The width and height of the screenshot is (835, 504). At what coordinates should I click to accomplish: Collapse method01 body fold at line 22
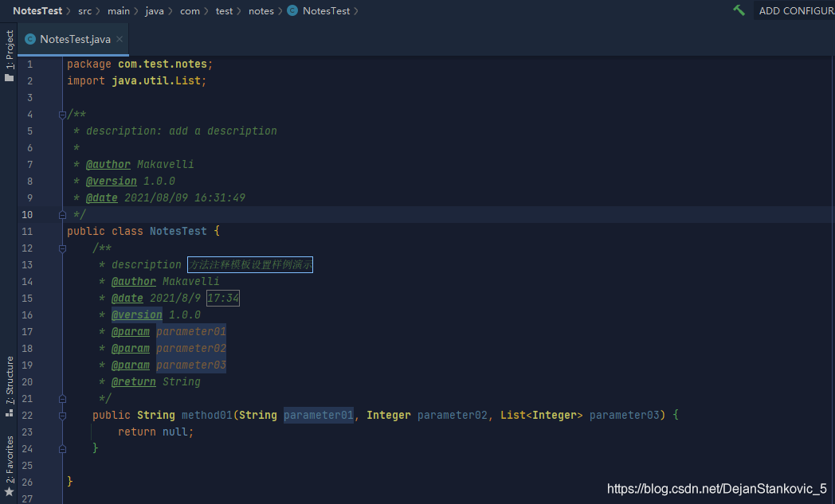[62, 415]
